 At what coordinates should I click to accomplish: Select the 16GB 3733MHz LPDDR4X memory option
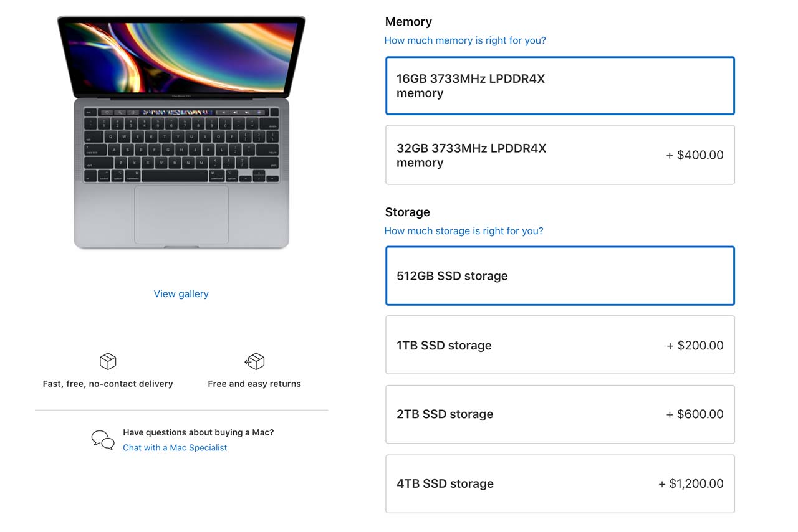pos(559,85)
